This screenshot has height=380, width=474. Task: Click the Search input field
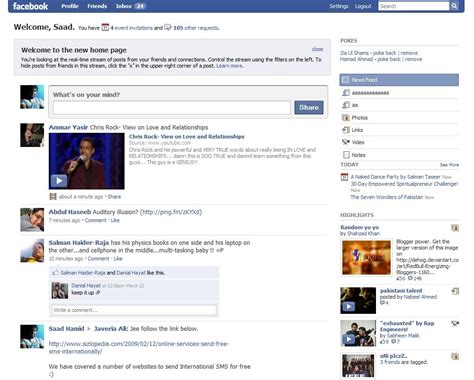pos(414,6)
